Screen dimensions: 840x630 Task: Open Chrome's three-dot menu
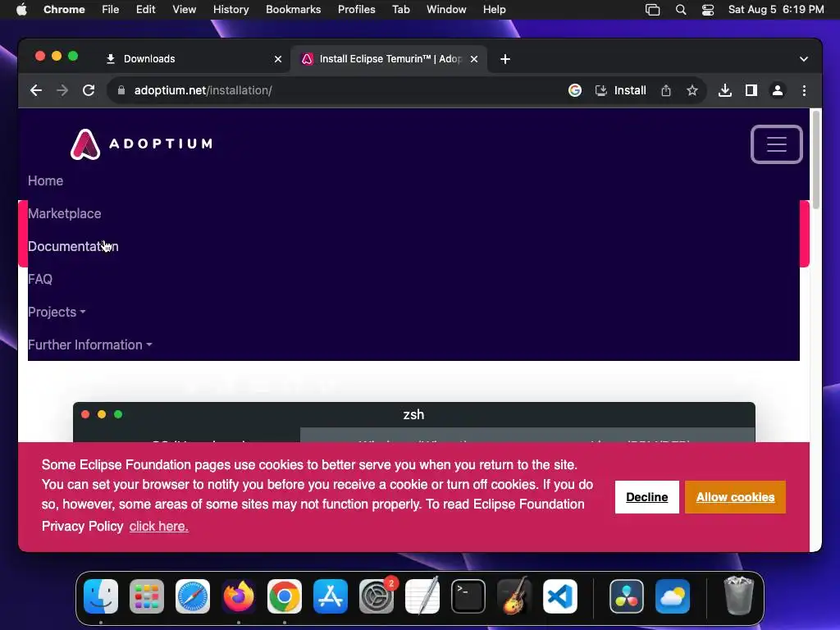(x=804, y=90)
